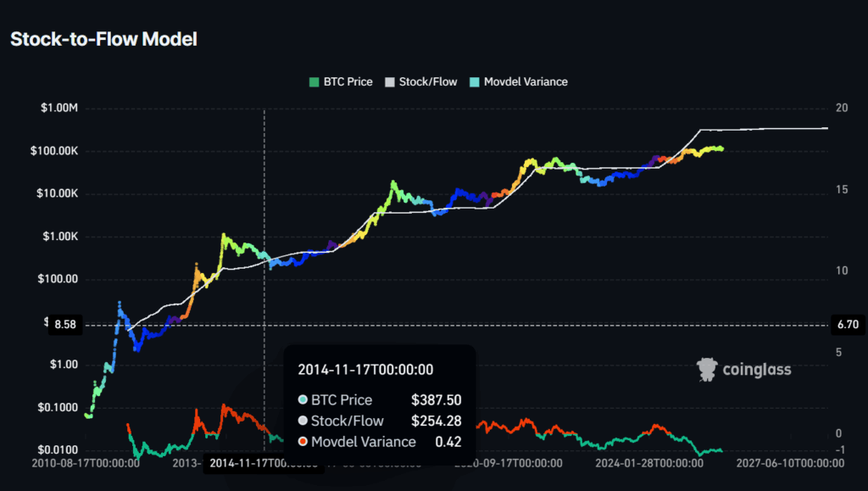Click the cyan Movdel Variance legend square
This screenshot has height=491, width=868.
(474, 82)
